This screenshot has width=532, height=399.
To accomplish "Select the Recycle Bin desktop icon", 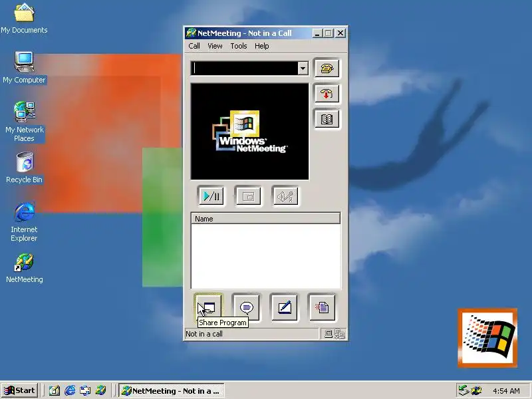I will [24, 168].
